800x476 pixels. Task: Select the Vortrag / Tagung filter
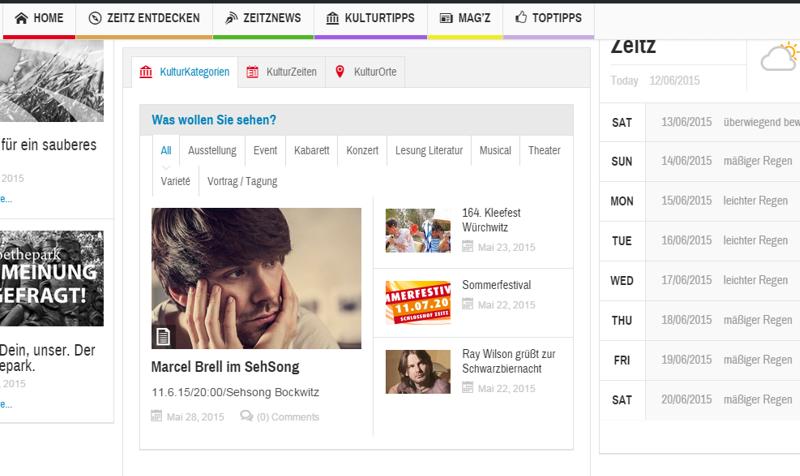[242, 181]
